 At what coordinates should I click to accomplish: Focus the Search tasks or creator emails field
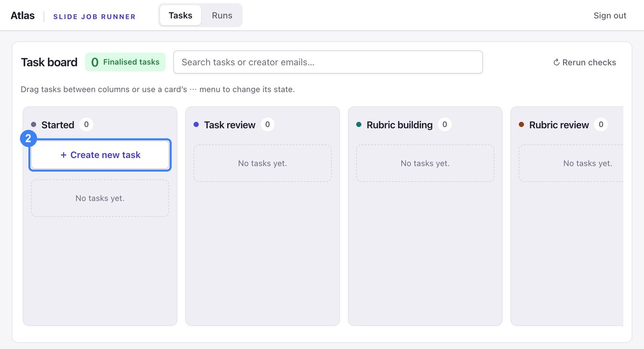tap(328, 62)
